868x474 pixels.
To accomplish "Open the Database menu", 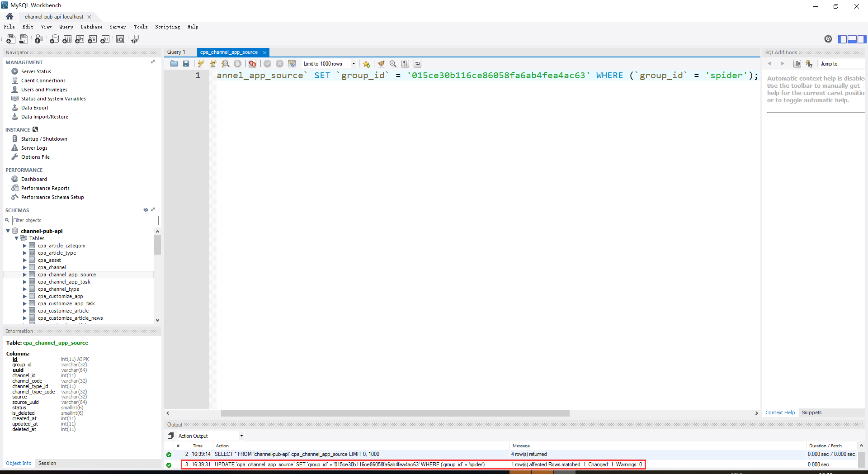I will tap(91, 27).
